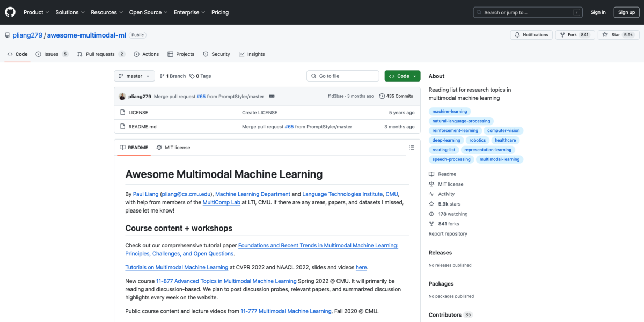Expand the master branch dropdown
Viewport: 644px width, 322px height.
[134, 76]
